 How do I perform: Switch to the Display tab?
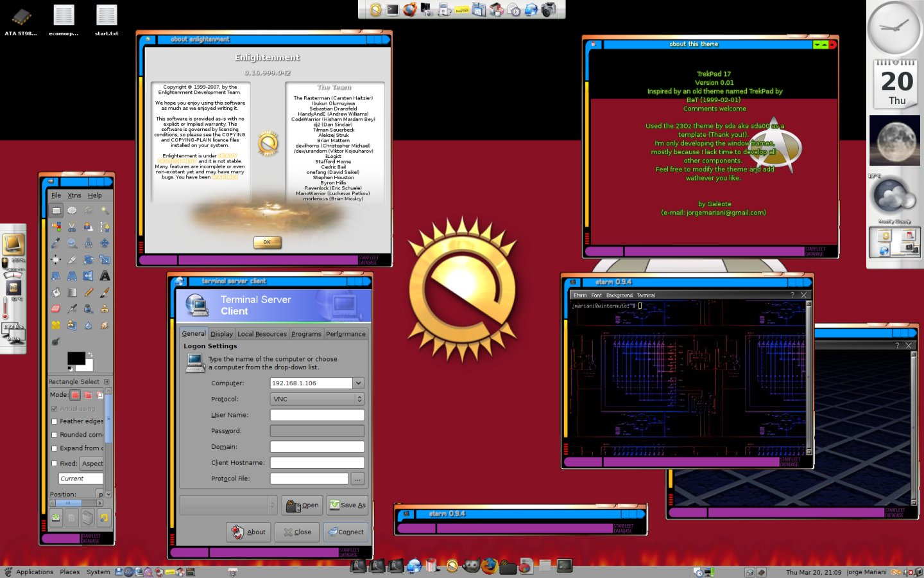(x=221, y=334)
